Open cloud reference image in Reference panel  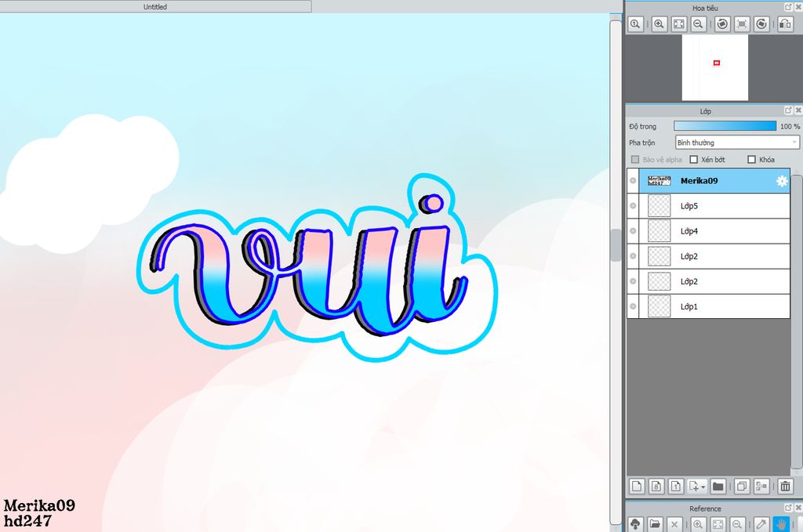point(635,524)
